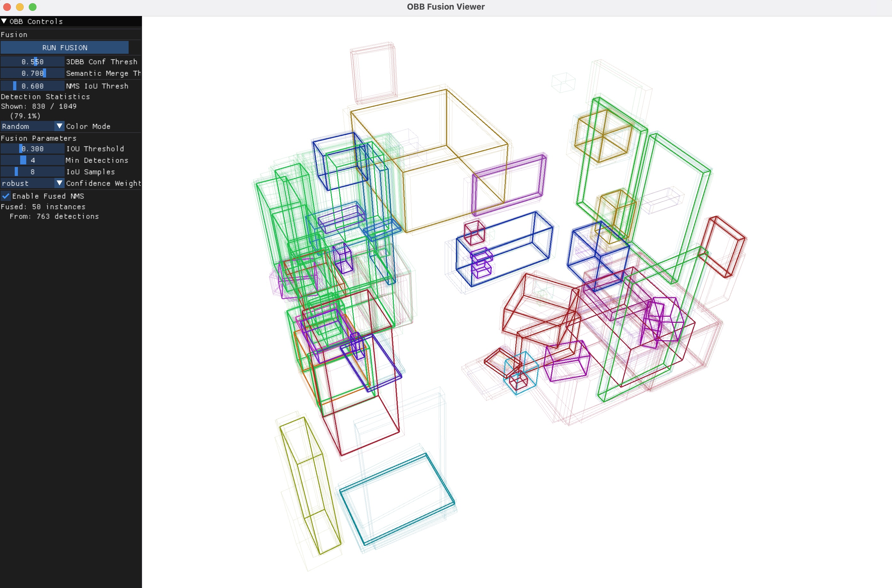Collapse the OBB Controls panel disclosure triangle

5,21
